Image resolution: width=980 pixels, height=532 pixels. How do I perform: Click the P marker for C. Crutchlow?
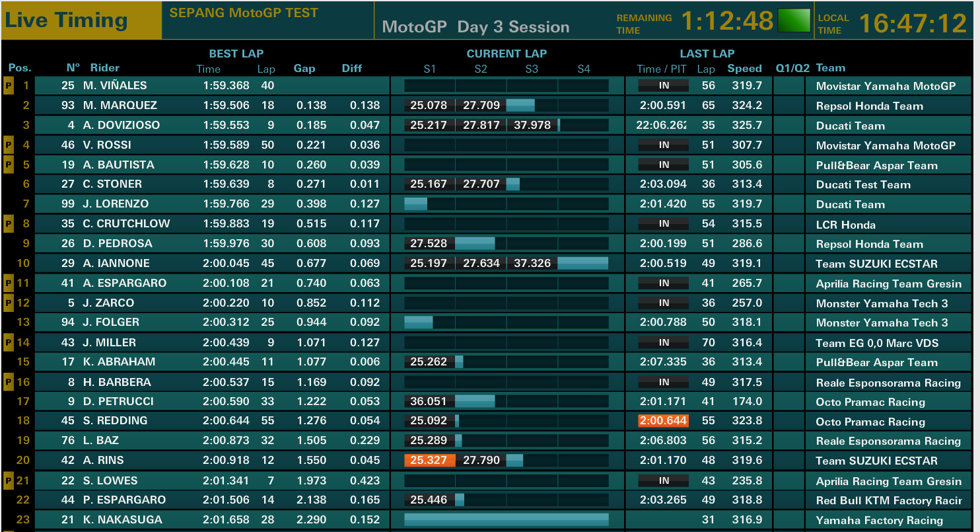point(9,223)
